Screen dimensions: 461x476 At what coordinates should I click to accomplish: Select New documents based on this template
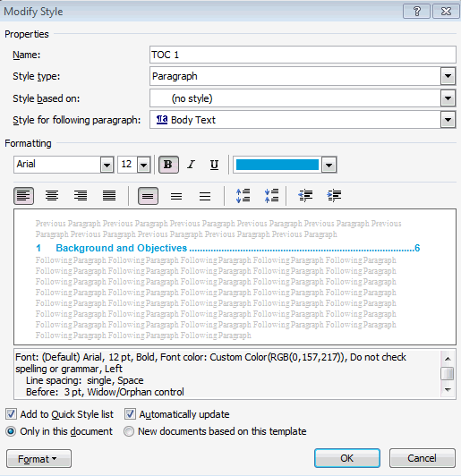(129, 431)
